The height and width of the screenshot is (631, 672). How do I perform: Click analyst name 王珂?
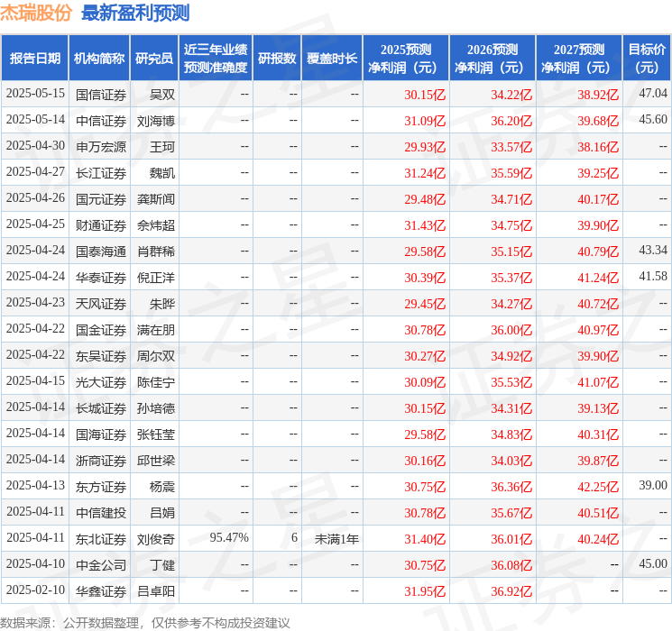162,147
